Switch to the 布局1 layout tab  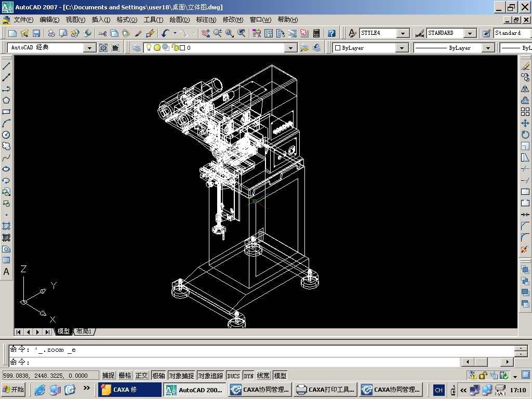click(84, 331)
